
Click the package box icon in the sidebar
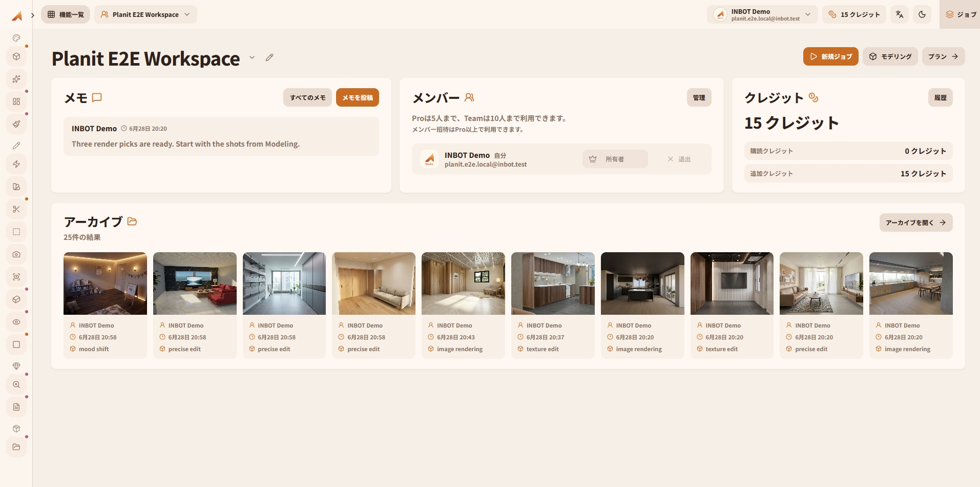(x=16, y=429)
